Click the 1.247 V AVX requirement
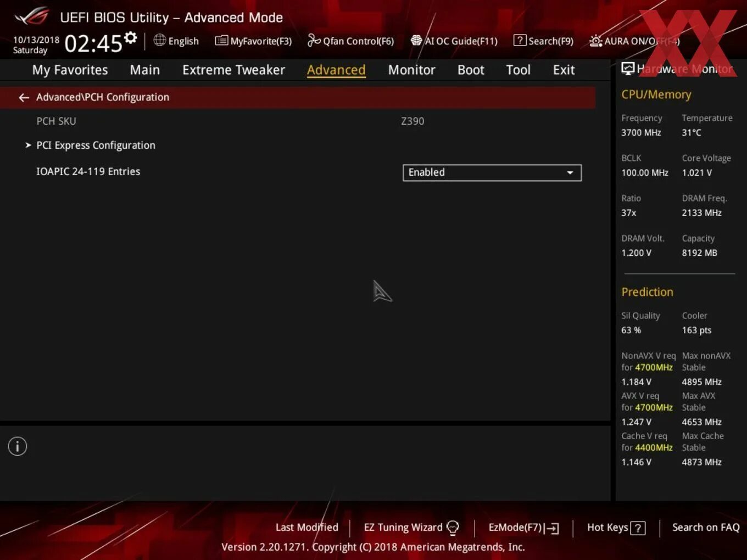 click(636, 422)
